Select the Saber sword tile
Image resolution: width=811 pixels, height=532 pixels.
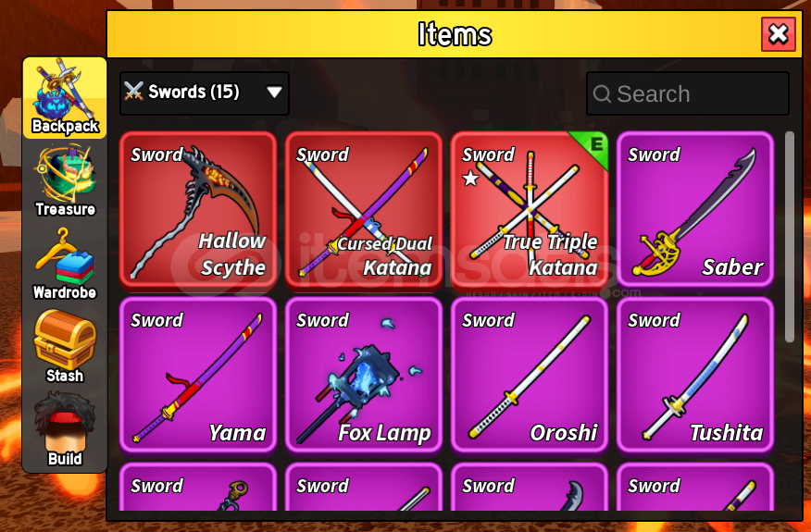(695, 209)
